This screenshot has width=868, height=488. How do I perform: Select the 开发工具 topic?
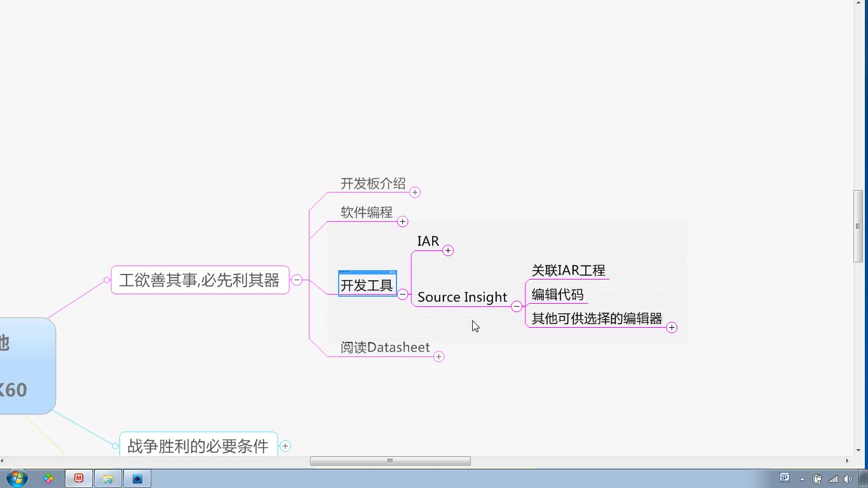[367, 285]
